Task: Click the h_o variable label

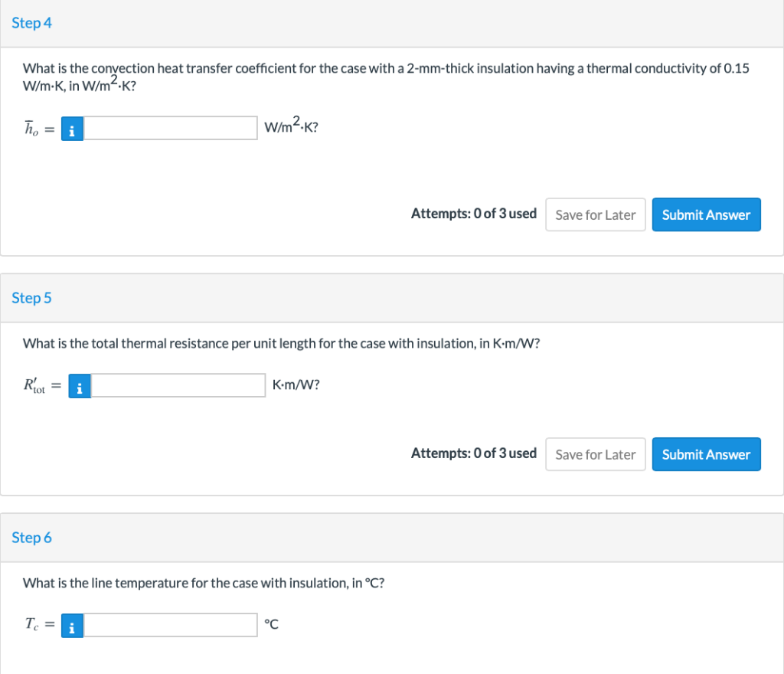Action: click(32, 129)
